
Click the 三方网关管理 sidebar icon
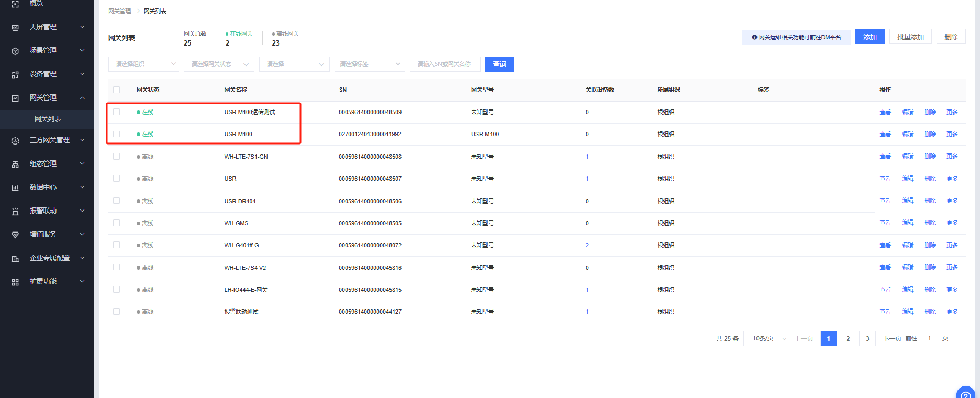(x=15, y=140)
